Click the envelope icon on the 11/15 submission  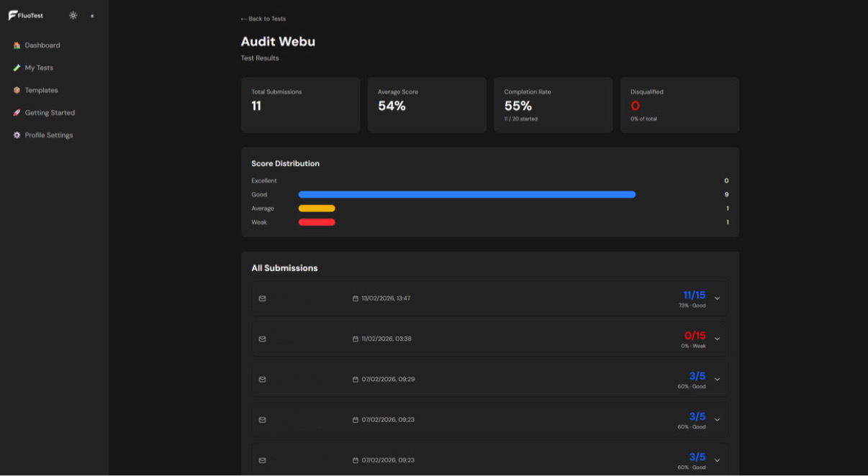[263, 298]
